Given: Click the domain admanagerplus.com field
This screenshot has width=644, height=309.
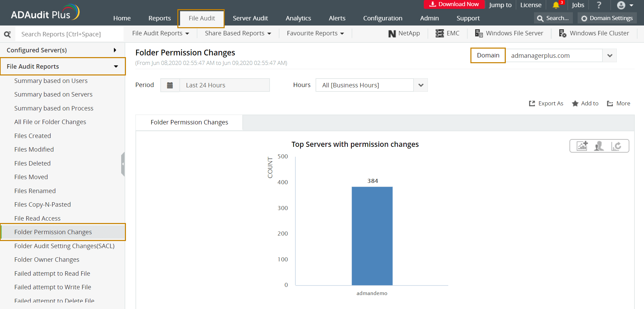Looking at the screenshot, I should (554, 55).
